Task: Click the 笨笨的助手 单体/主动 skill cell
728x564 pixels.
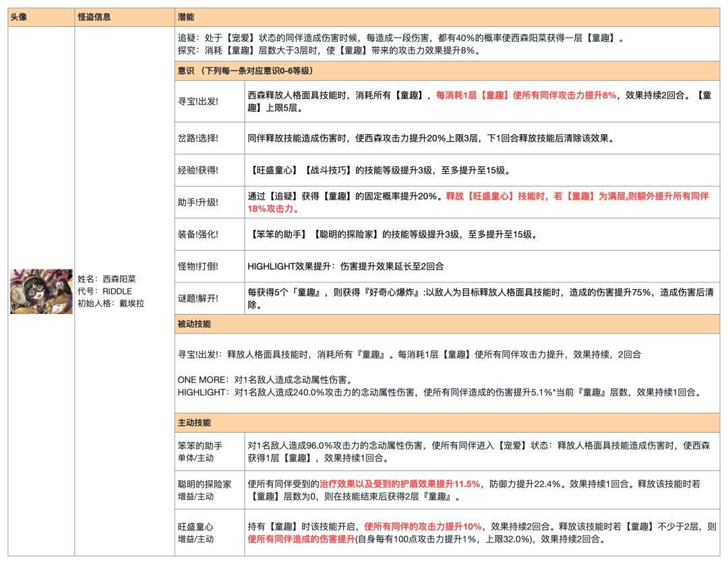Action: tap(210, 451)
